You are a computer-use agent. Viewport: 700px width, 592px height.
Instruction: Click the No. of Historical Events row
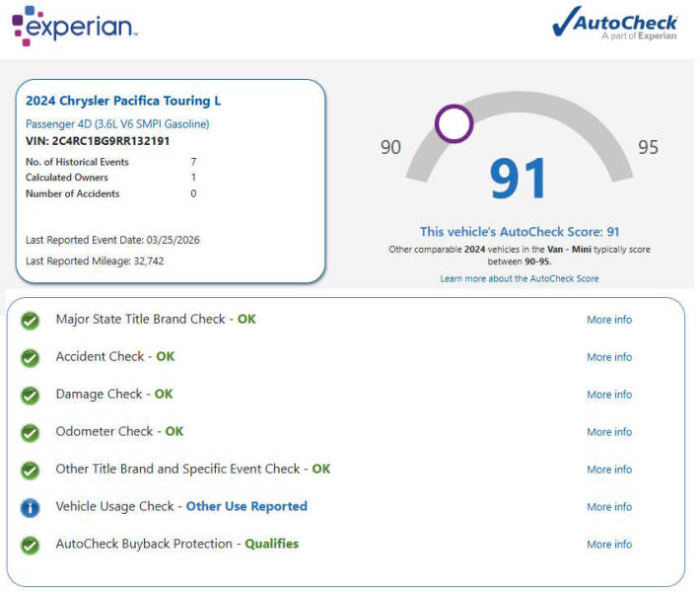click(110, 162)
